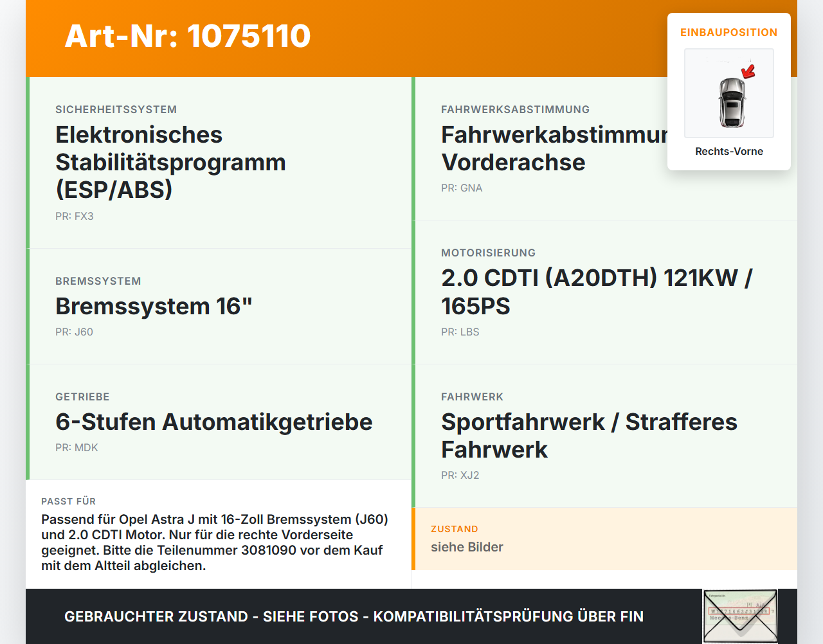Click the Passend für Opel Astra J description
Image resolution: width=823 pixels, height=644 pixels.
(215, 542)
